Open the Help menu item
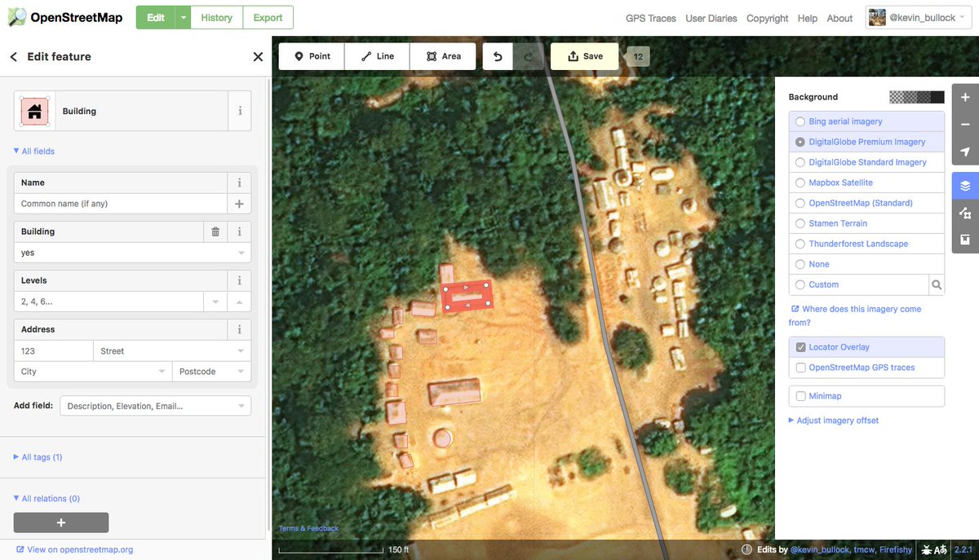This screenshot has width=979, height=560. click(x=808, y=18)
